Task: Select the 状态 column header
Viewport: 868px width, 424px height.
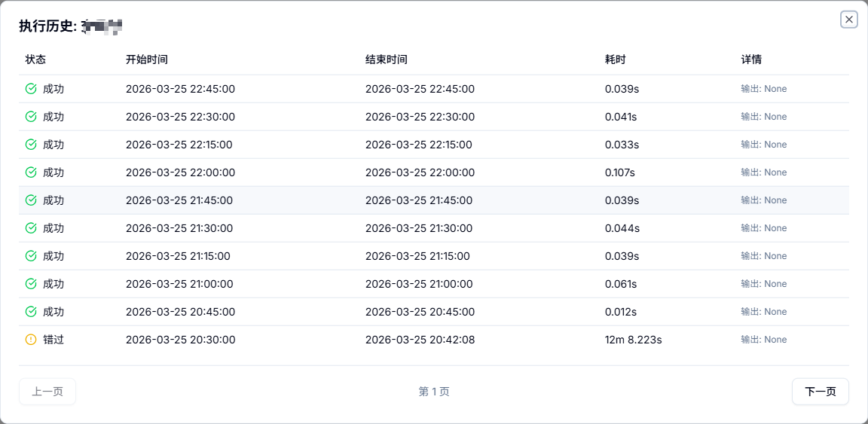Action: click(35, 59)
